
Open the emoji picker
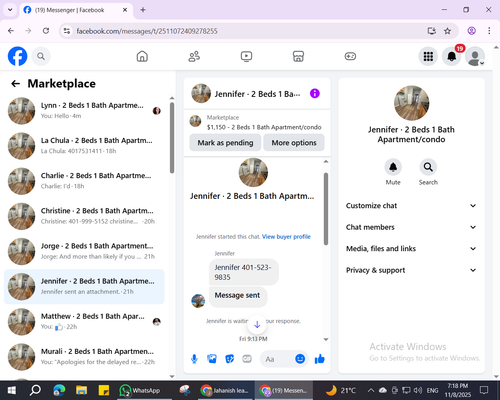(300, 359)
